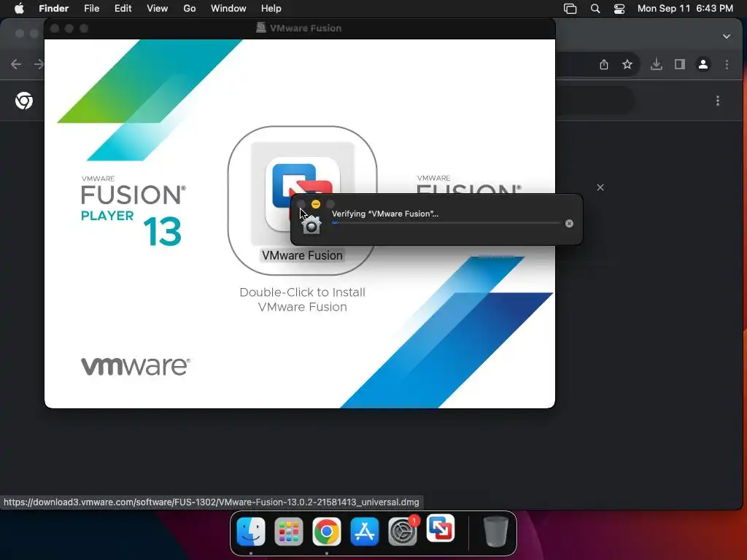This screenshot has width=747, height=560.
Task: Cancel the Verifying VMware Fusion progress
Action: coord(569,223)
